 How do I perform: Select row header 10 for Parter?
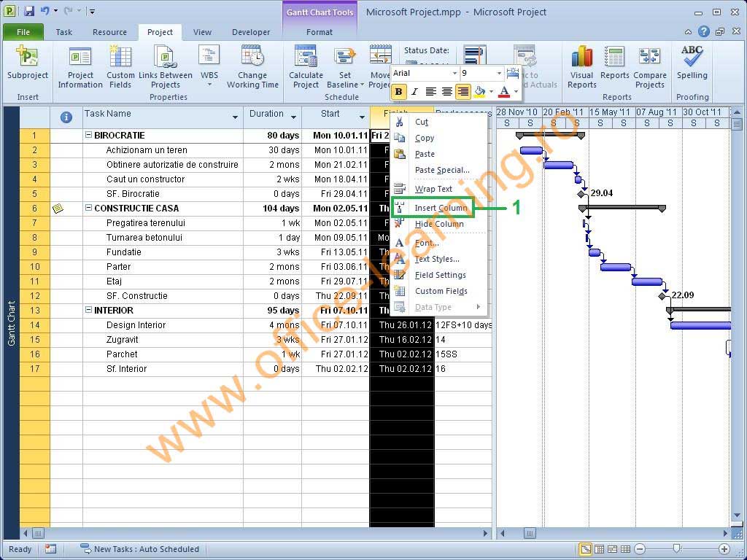coord(34,267)
